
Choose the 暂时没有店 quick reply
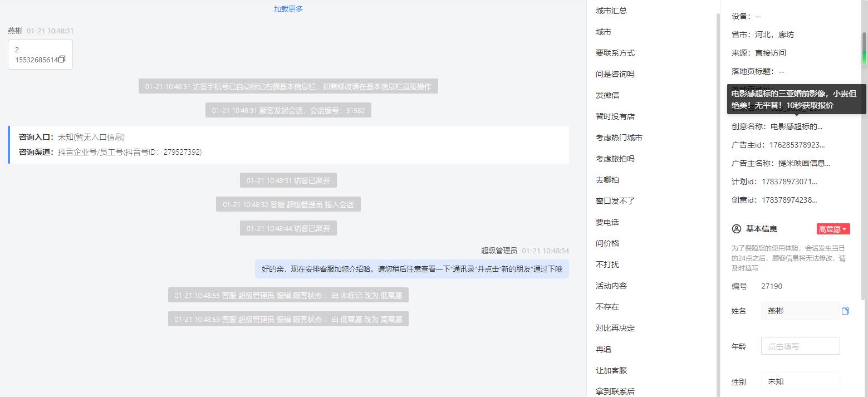(x=615, y=116)
